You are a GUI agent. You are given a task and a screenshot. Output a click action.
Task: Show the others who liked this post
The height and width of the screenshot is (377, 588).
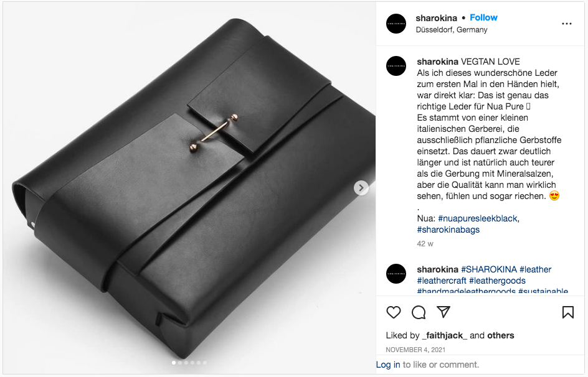pos(500,335)
